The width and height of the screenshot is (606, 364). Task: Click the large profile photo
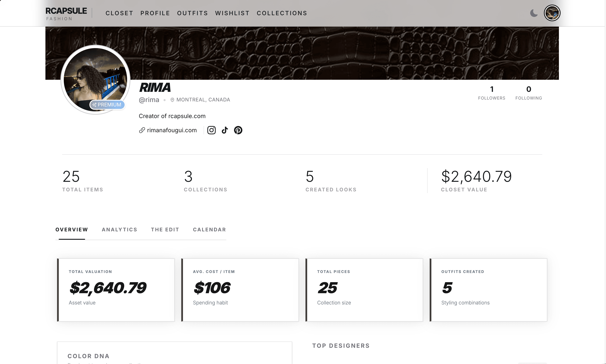coord(95,76)
